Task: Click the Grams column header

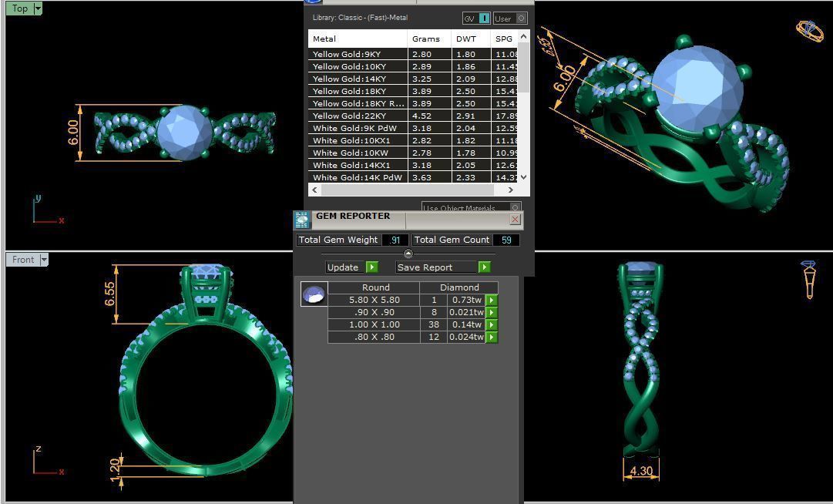Action: (429, 39)
